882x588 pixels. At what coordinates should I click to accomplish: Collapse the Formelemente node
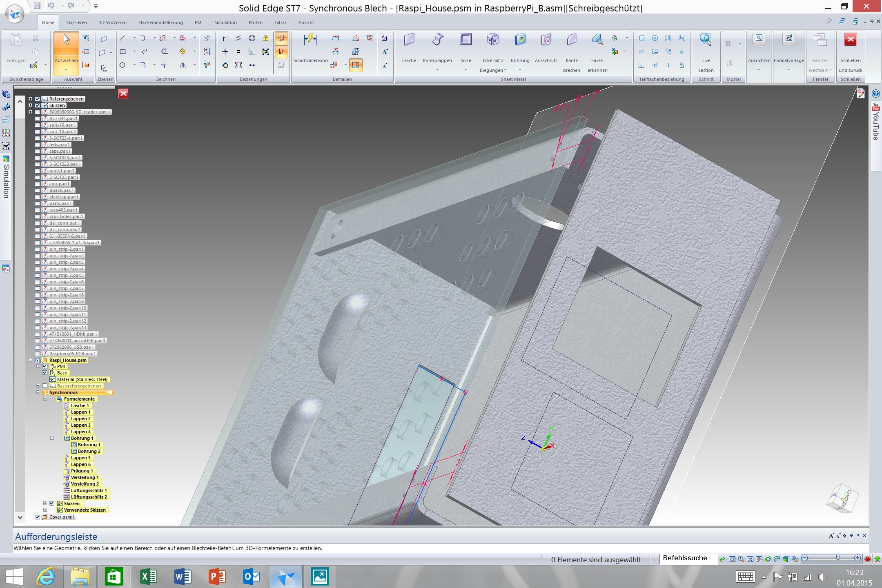tap(45, 399)
